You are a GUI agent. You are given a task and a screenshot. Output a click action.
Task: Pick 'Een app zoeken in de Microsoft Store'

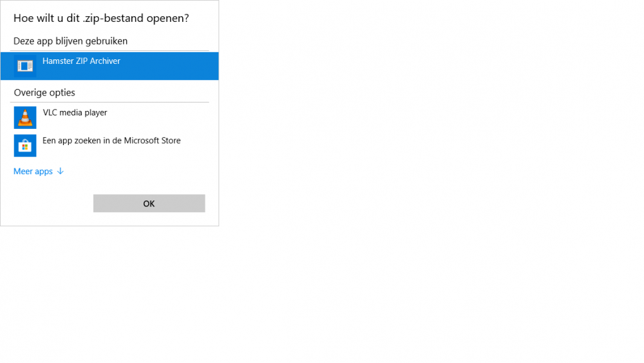(111, 141)
